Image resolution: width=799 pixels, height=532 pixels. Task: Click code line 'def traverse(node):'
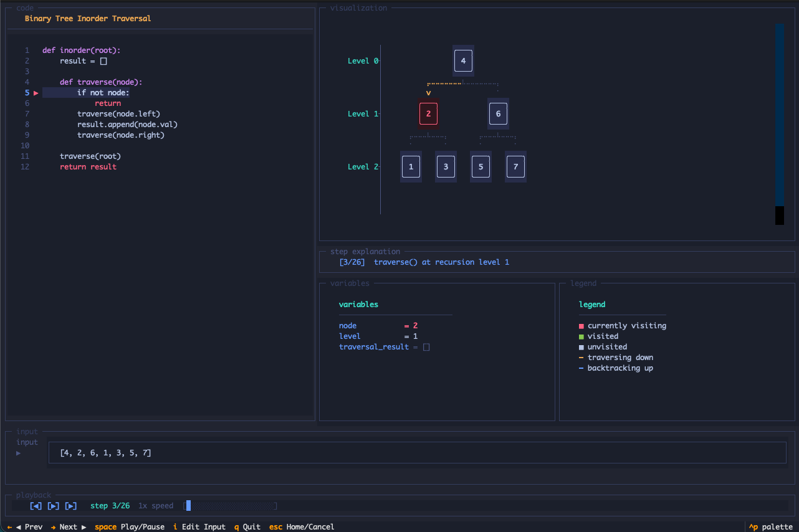101,82
